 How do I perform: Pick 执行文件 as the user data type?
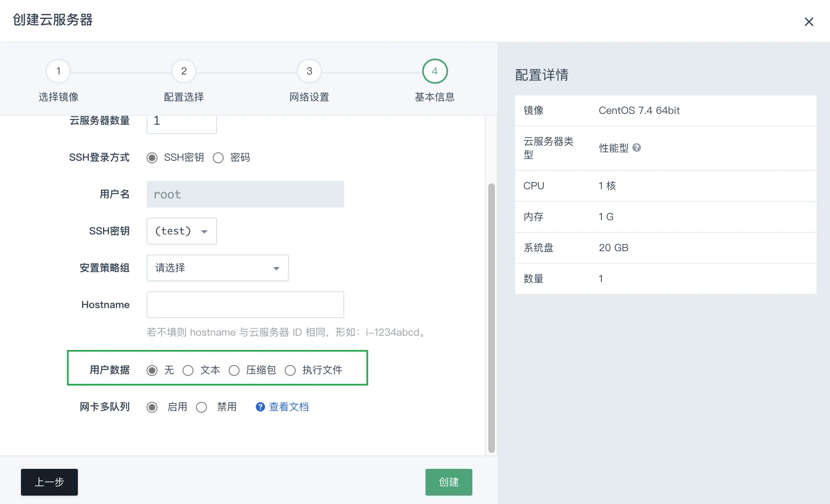pyautogui.click(x=290, y=370)
